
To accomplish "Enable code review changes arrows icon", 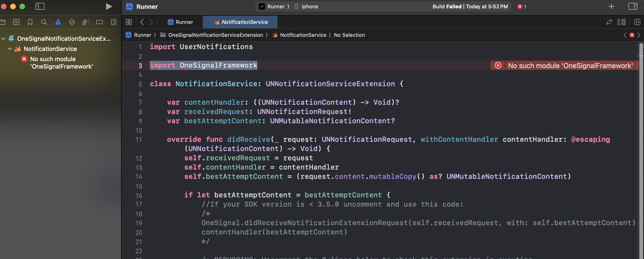I will click(609, 22).
